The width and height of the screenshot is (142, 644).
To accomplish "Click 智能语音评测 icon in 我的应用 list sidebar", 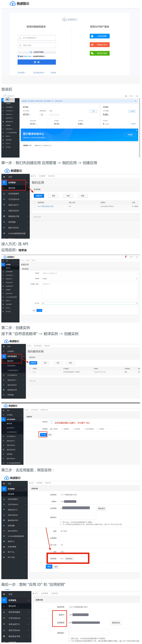I will click(4, 216).
